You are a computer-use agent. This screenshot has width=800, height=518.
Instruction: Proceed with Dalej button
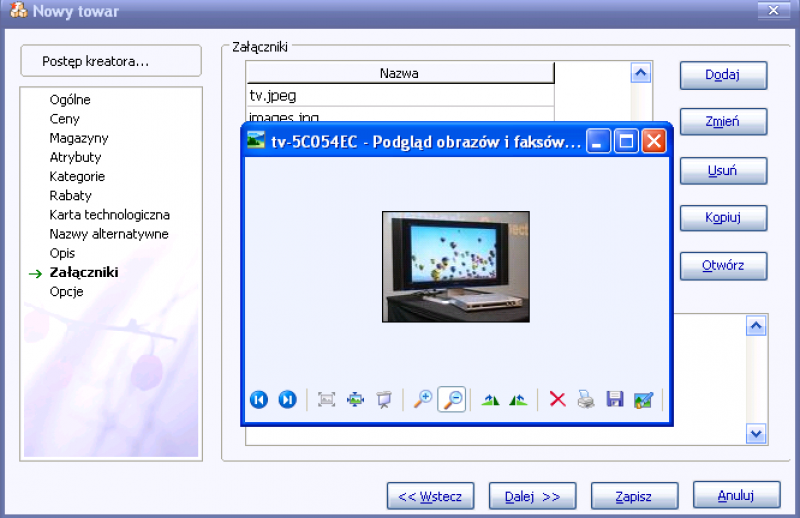click(532, 496)
